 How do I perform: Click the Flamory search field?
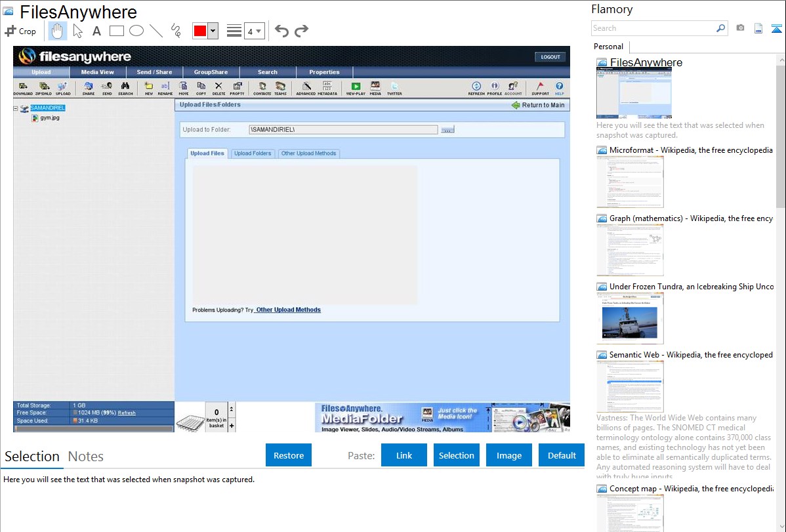pyautogui.click(x=653, y=28)
